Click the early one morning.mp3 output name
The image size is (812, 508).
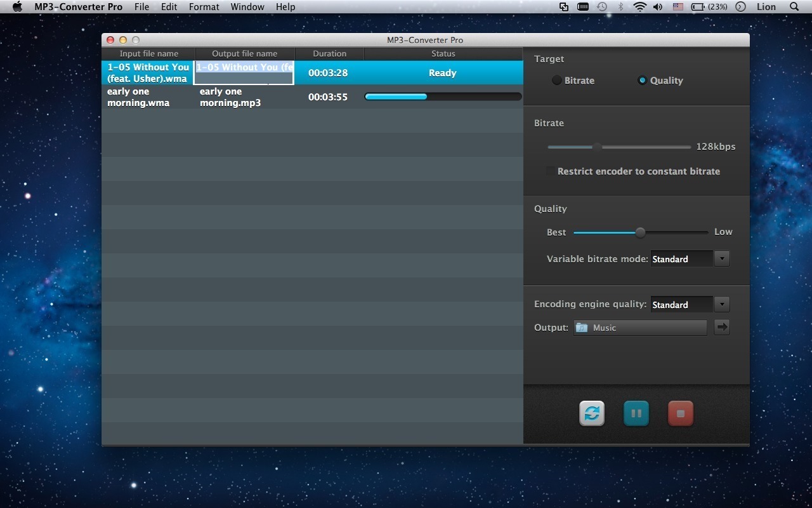point(230,97)
